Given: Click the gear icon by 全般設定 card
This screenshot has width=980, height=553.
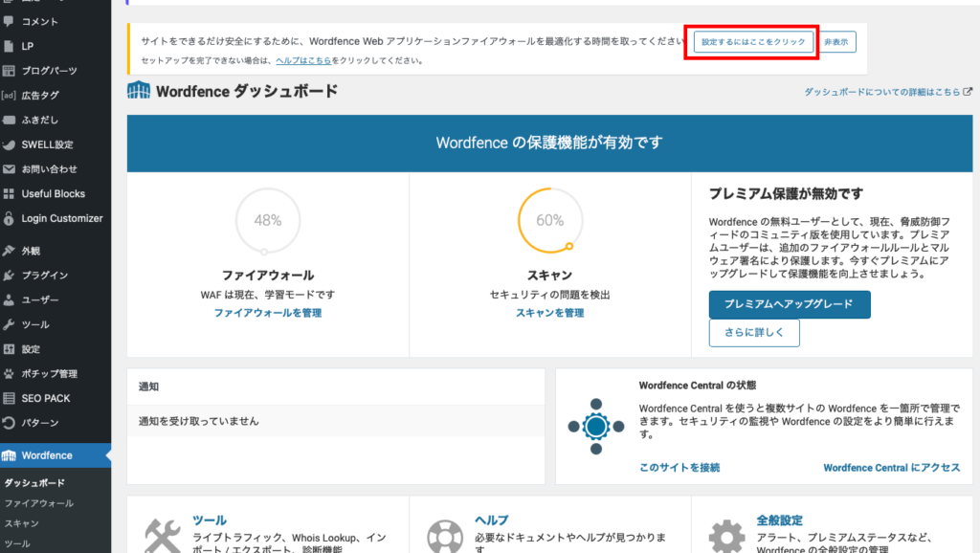Looking at the screenshot, I should [727, 536].
